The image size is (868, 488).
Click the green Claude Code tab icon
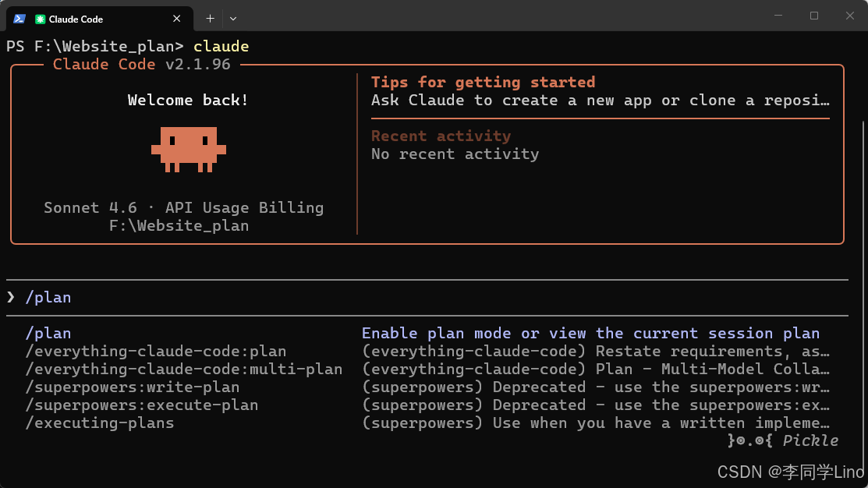click(40, 19)
